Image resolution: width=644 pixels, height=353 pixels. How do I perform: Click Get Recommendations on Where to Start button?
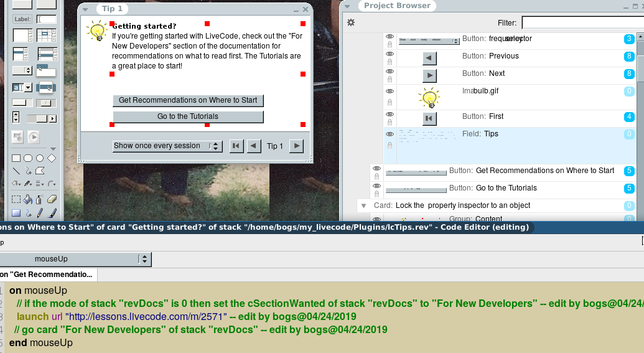(x=188, y=100)
